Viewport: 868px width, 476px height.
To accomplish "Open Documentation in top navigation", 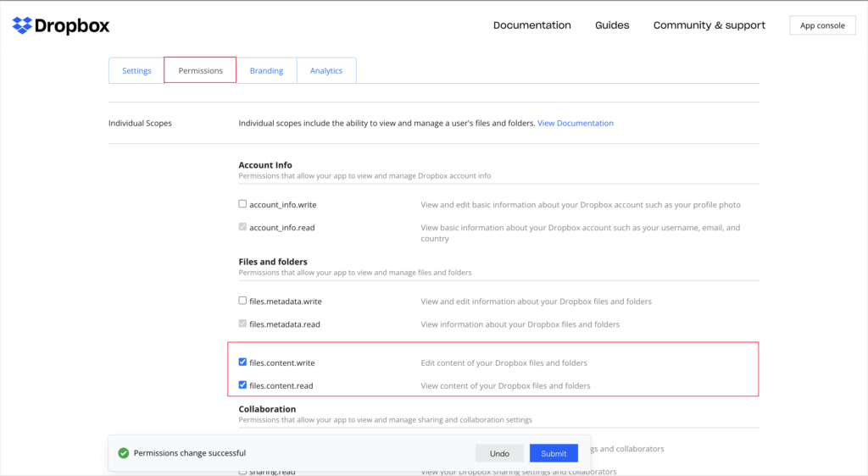I will coord(532,25).
